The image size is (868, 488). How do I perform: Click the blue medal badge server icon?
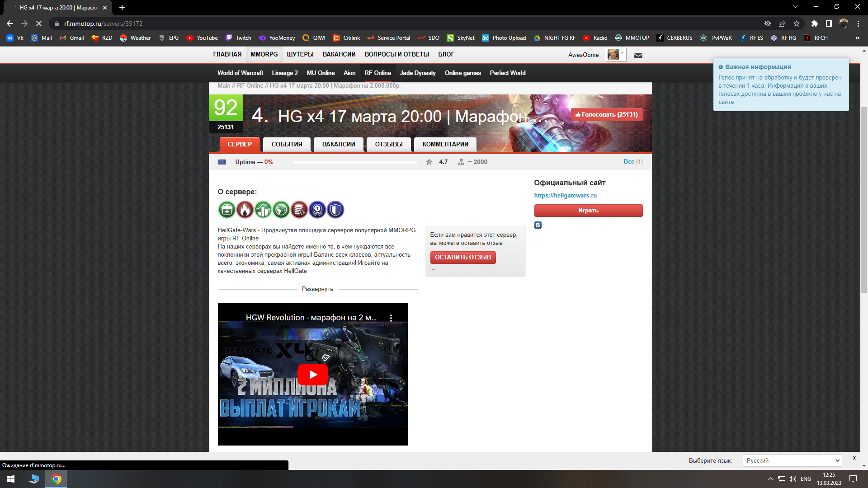point(317,210)
